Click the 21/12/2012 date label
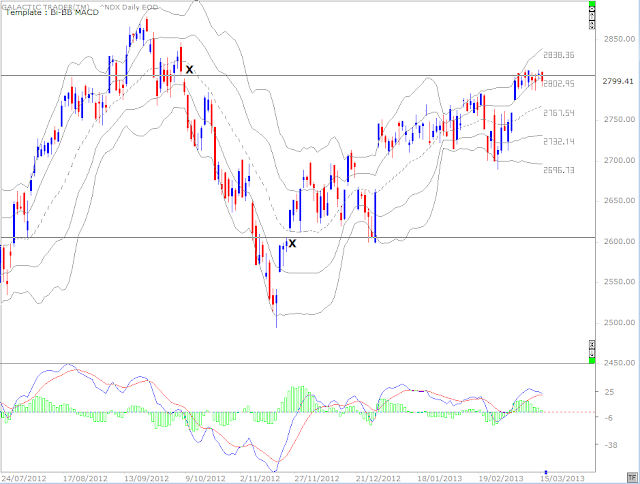 [378, 478]
